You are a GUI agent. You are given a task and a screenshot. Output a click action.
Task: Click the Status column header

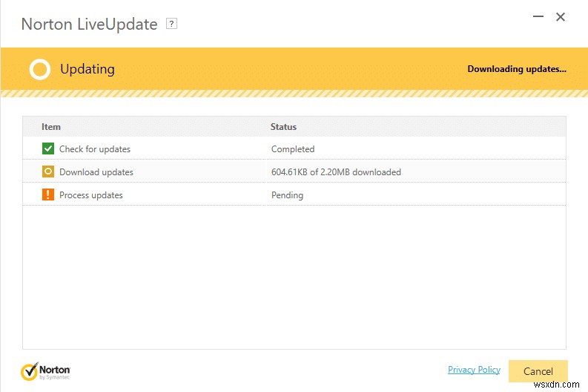coord(283,127)
